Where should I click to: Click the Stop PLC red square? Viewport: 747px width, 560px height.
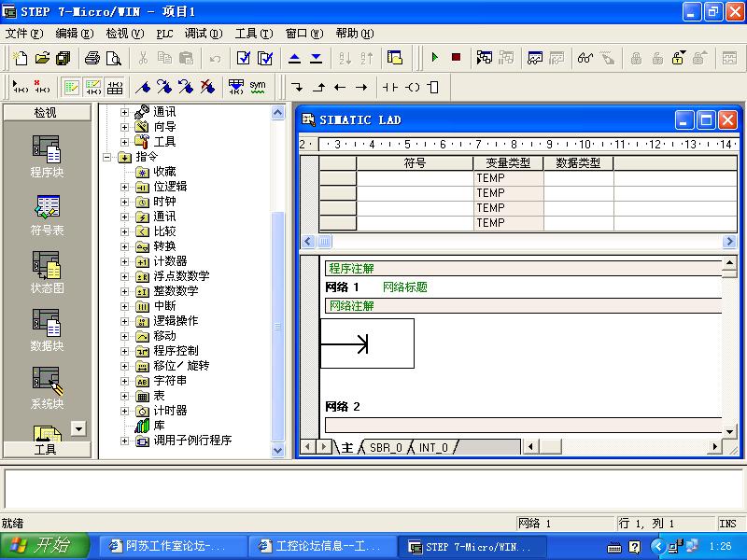click(x=456, y=58)
